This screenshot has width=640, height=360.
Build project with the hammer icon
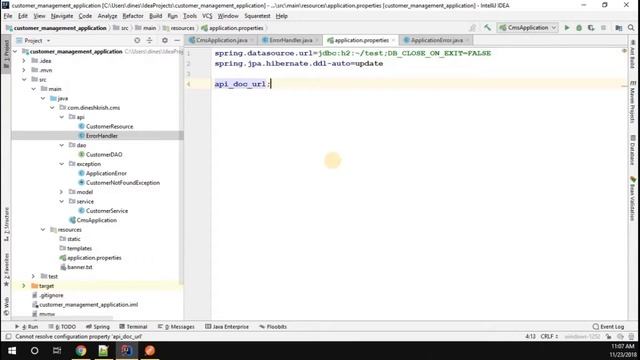[x=487, y=28]
